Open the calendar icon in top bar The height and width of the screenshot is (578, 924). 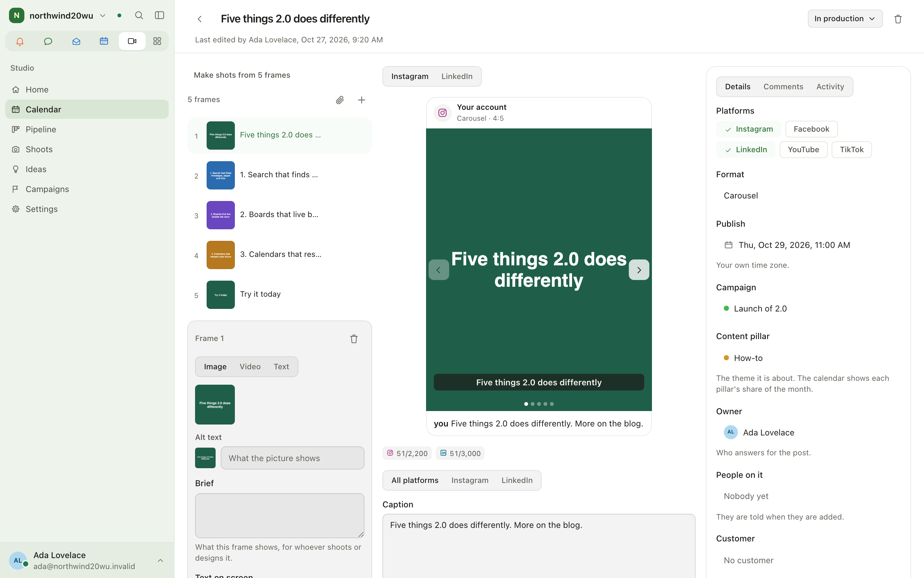click(x=104, y=41)
